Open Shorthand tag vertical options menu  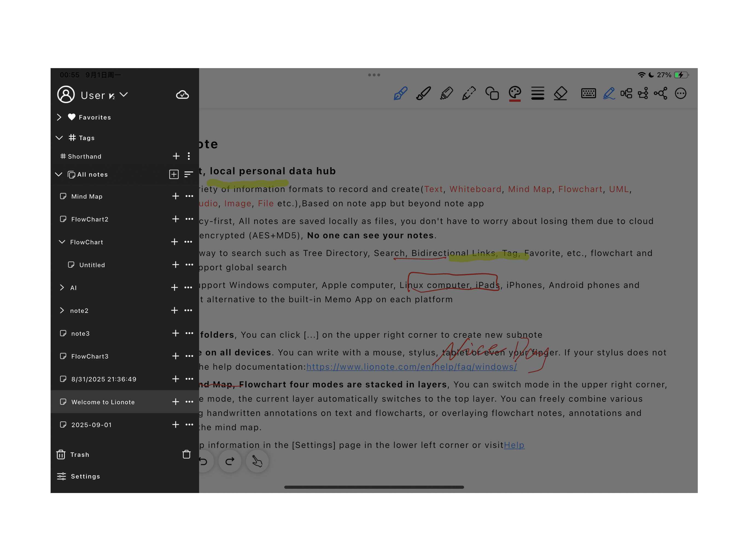[189, 156]
